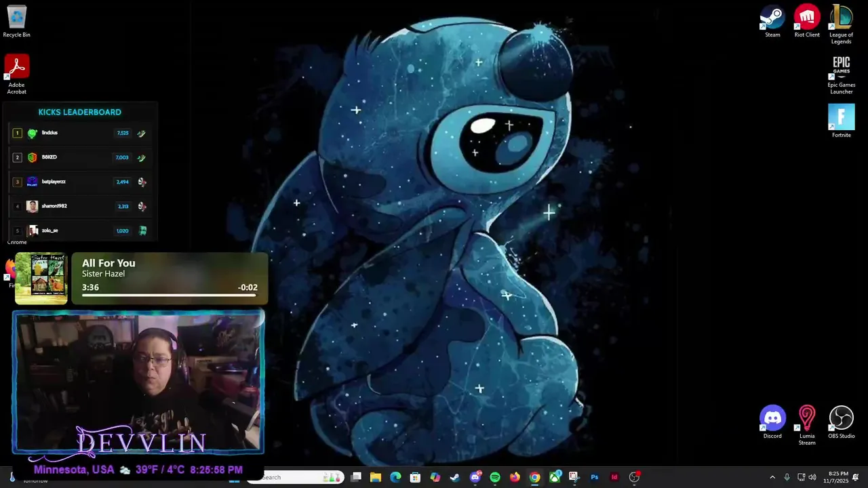Click the song title All For You
Image resolution: width=868 pixels, height=488 pixels.
108,263
